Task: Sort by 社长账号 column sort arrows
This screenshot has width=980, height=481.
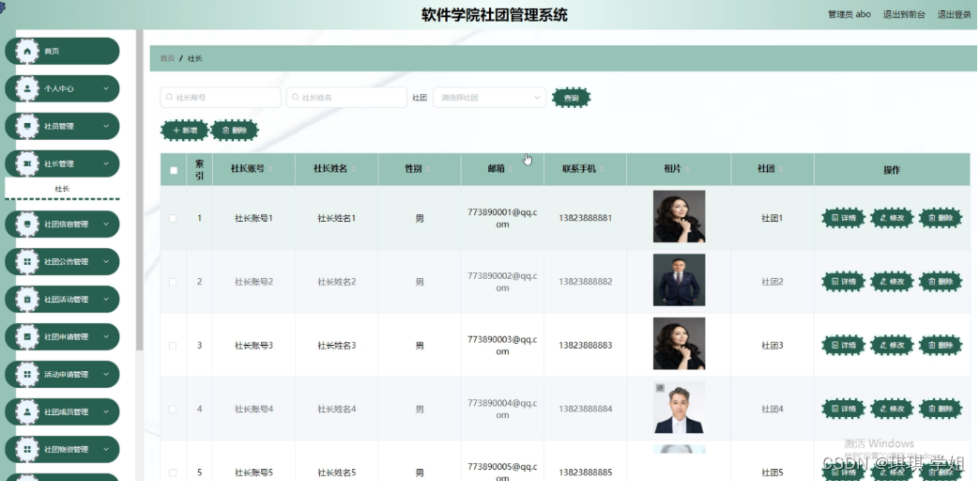Action: 270,169
